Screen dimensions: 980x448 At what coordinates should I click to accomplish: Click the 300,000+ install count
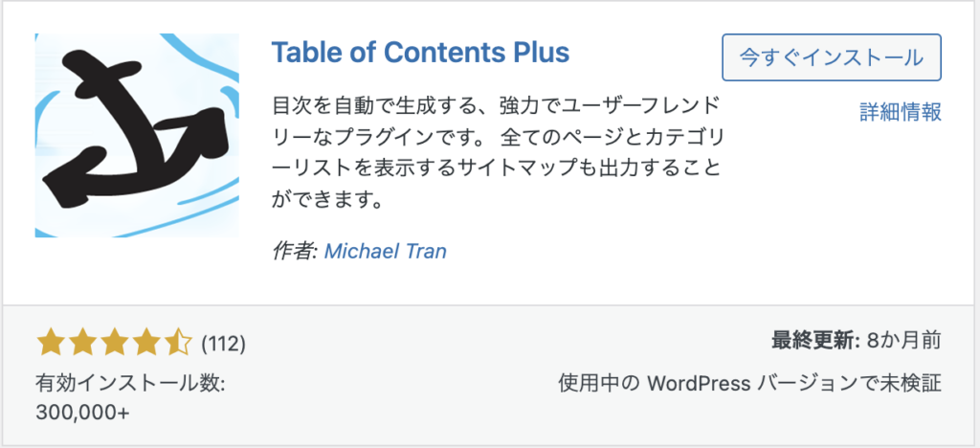pyautogui.click(x=82, y=414)
